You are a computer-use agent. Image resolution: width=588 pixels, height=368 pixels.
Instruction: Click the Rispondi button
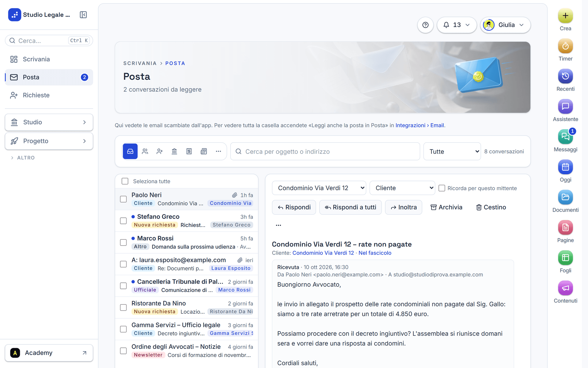click(294, 207)
